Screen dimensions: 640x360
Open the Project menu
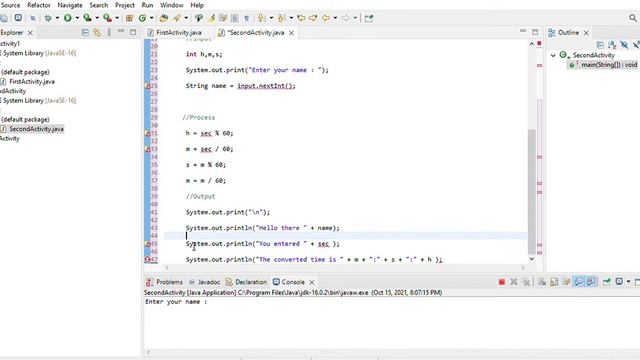point(124,5)
